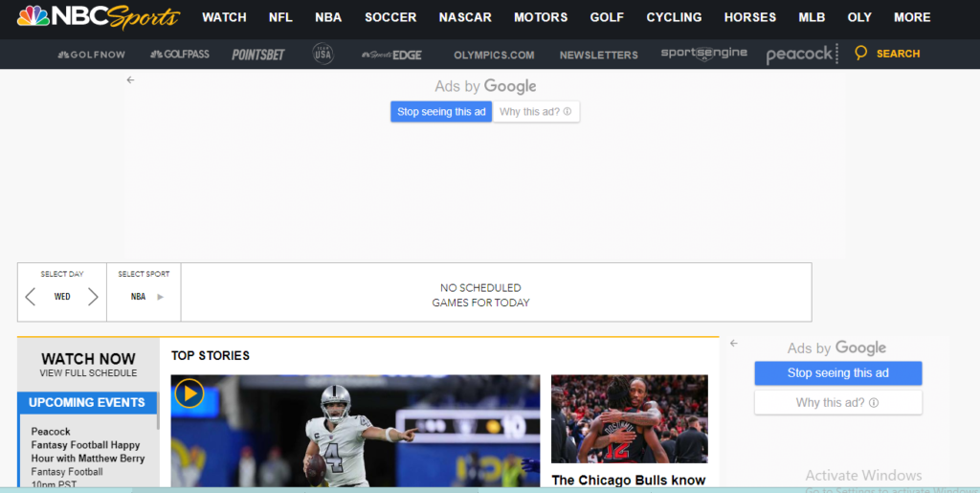Open the OLY Olympics section

point(859,17)
